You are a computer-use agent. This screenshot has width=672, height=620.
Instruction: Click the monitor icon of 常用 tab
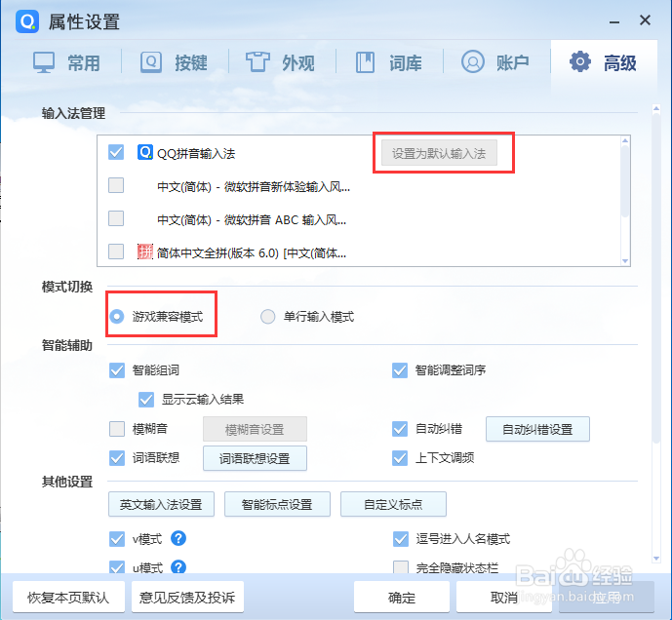[x=44, y=62]
